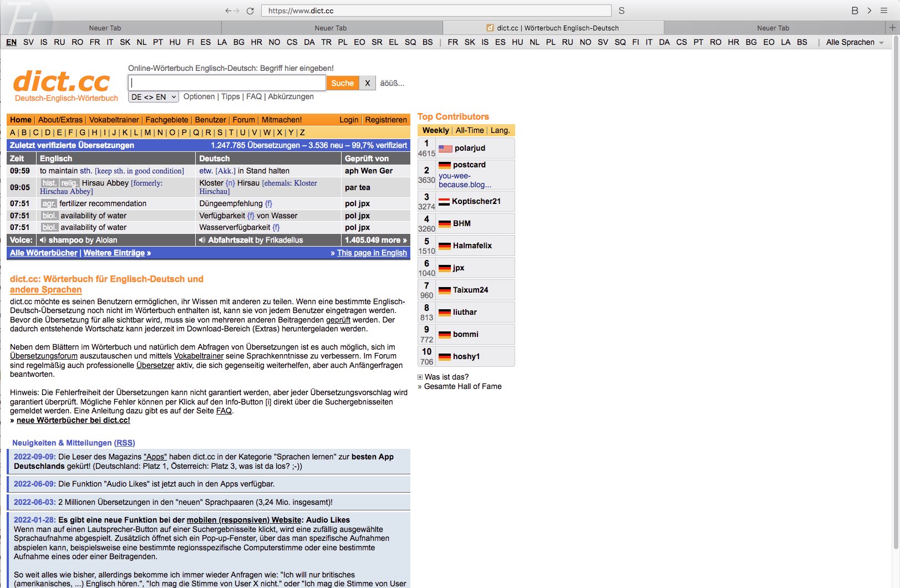
Task: Open a new tab with the plus icon
Action: click(x=892, y=27)
